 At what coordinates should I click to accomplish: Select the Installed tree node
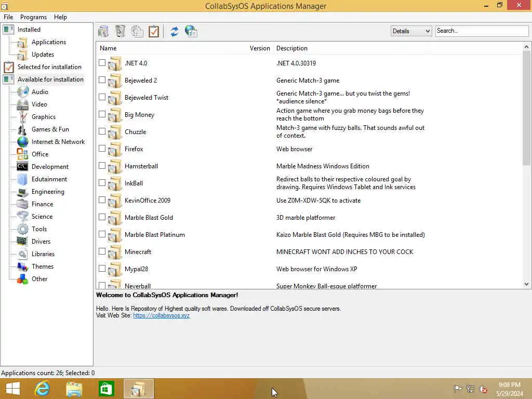[x=29, y=30]
